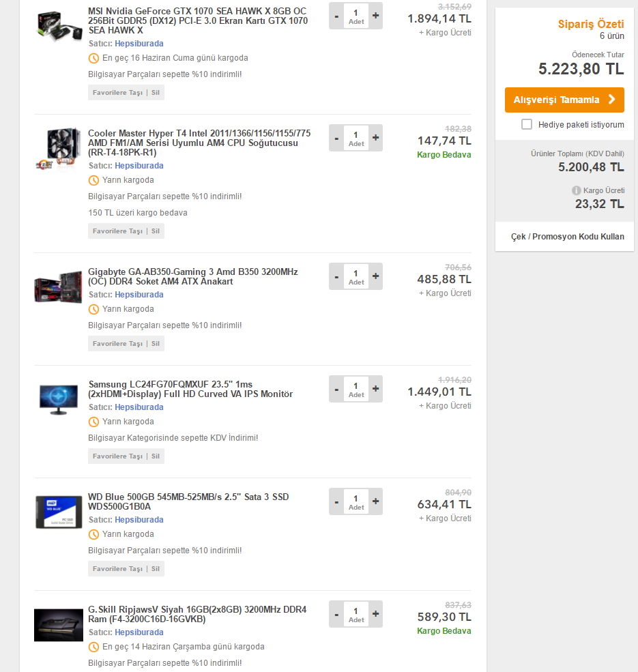638x672 pixels.
Task: Click quantity field of Gigabyte motherboard
Action: tap(356, 276)
